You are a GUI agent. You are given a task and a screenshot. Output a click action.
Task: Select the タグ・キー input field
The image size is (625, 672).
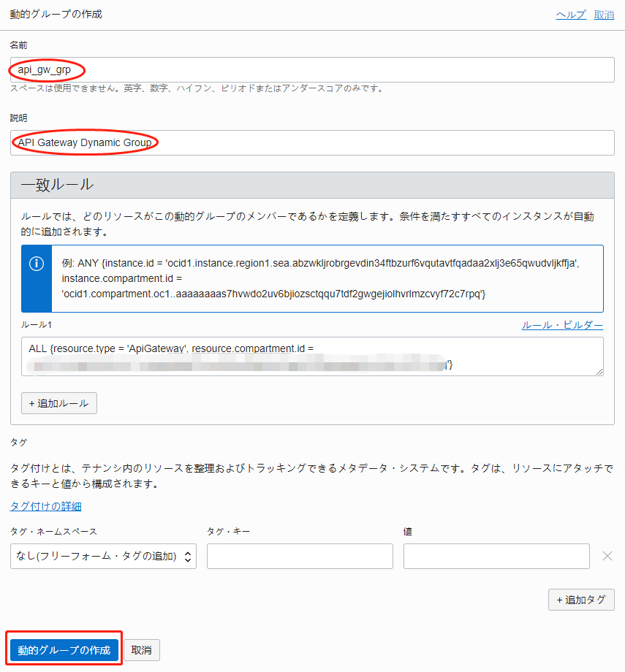[x=300, y=557]
